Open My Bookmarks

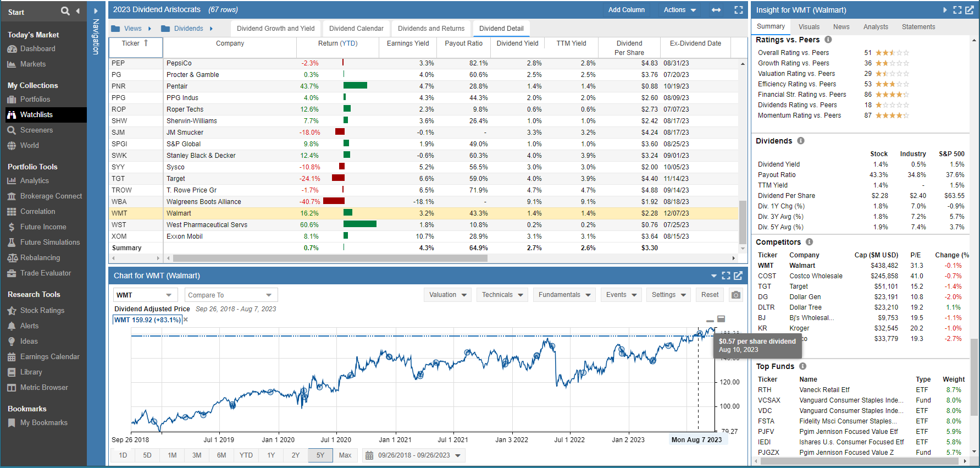(43, 422)
